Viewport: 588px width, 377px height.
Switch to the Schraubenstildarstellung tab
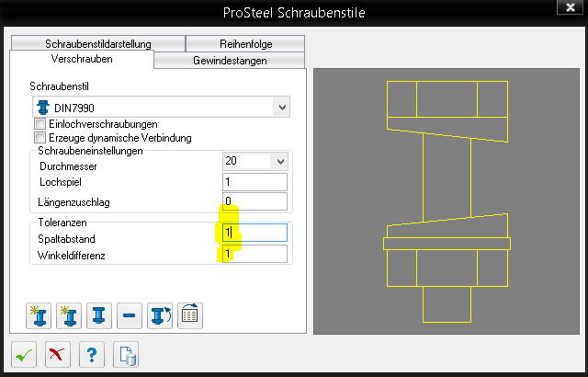coord(98,44)
